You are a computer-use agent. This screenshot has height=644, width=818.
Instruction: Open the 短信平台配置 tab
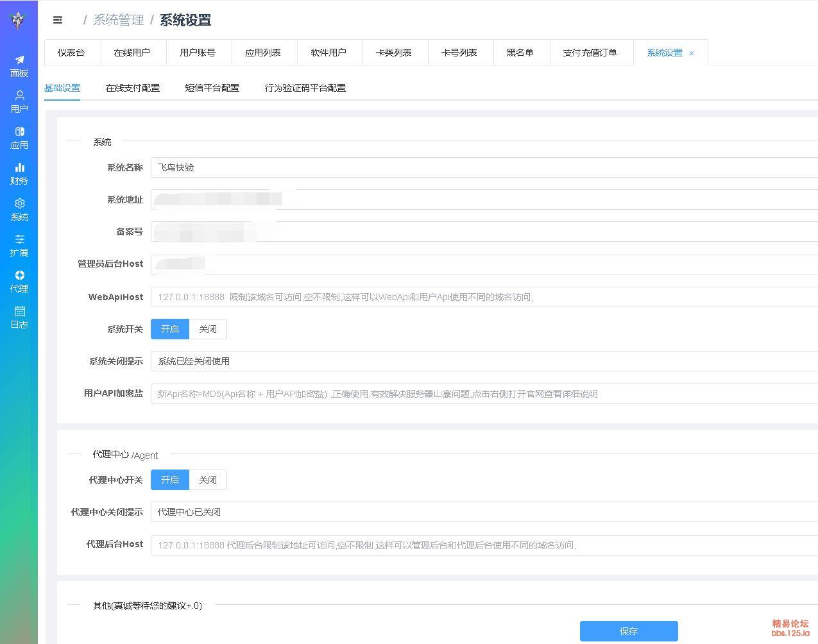pyautogui.click(x=212, y=88)
